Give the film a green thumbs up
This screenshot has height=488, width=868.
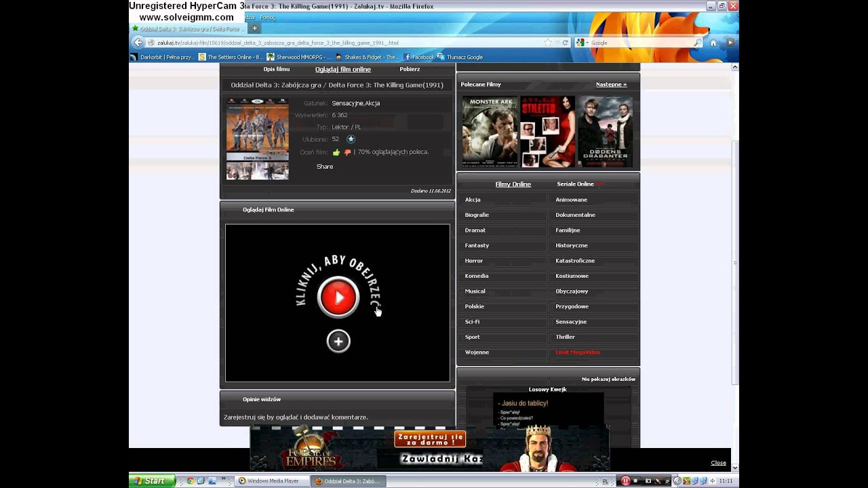(336, 152)
